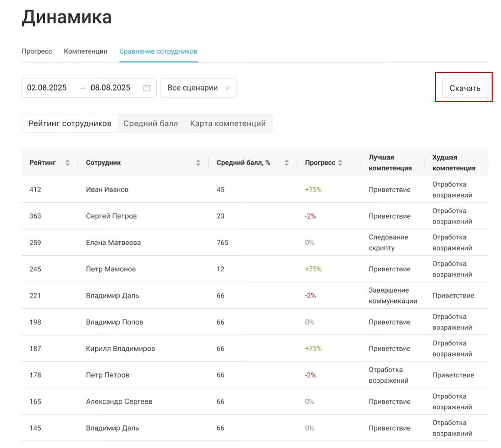Click average score 12
501x448 pixels.
point(220,269)
